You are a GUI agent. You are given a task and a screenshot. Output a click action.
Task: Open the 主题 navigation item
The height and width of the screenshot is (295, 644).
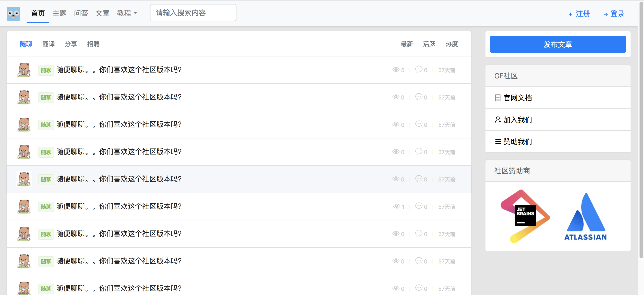pyautogui.click(x=60, y=13)
